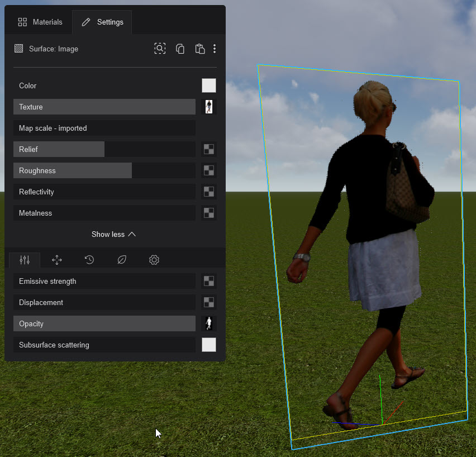Click the Emissive strength bar
Viewport: 476px width, 457px height.
pyautogui.click(x=104, y=281)
